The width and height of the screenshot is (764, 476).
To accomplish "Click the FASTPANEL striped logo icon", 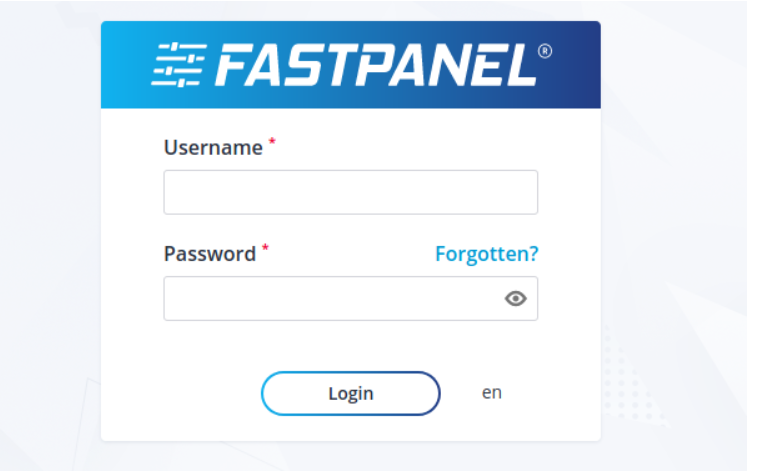I will tap(179, 65).
